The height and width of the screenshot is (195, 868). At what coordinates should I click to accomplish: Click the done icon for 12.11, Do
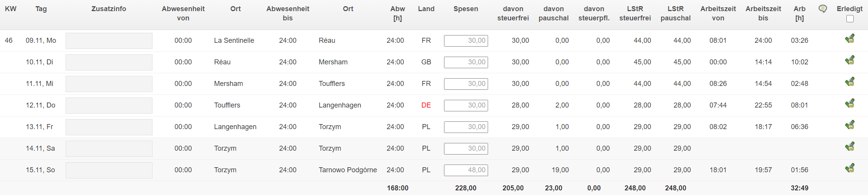tap(849, 103)
